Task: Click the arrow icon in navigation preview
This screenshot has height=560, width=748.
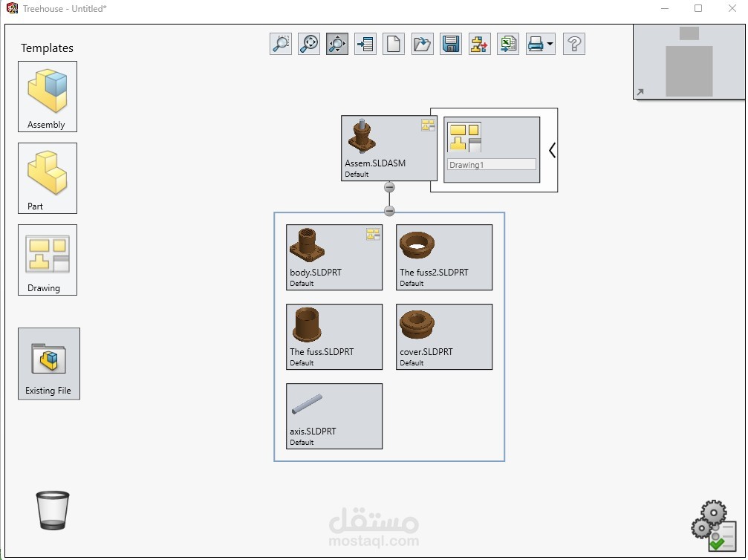Action: coord(640,92)
